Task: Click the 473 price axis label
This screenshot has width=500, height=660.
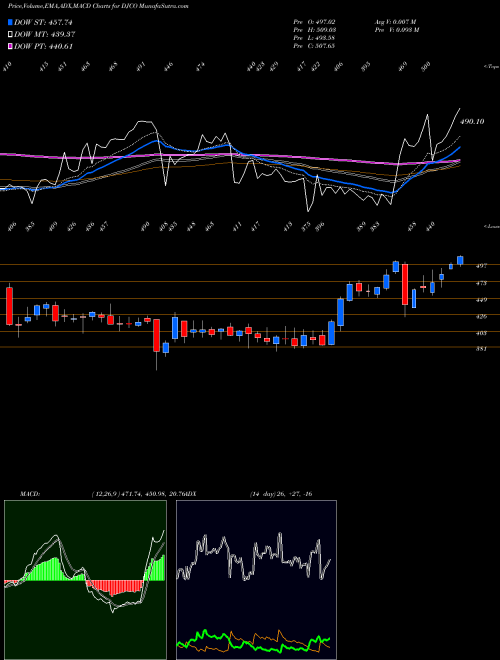Action: [482, 283]
